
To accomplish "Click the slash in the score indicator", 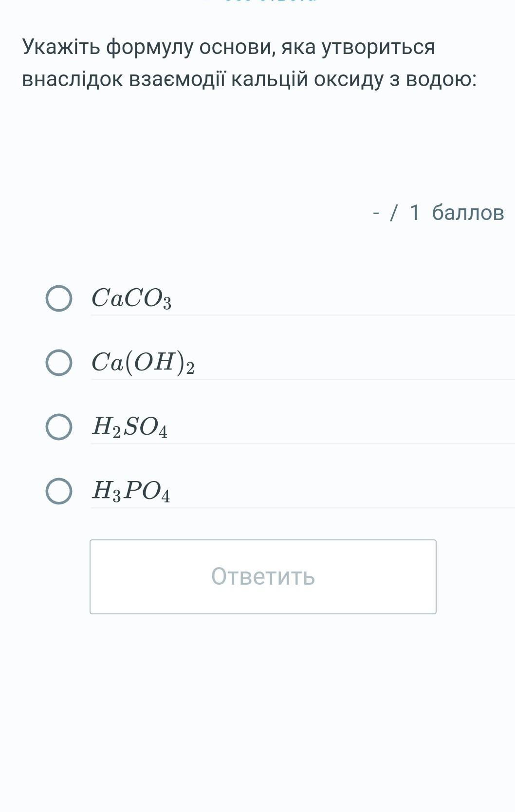I will 394,213.
